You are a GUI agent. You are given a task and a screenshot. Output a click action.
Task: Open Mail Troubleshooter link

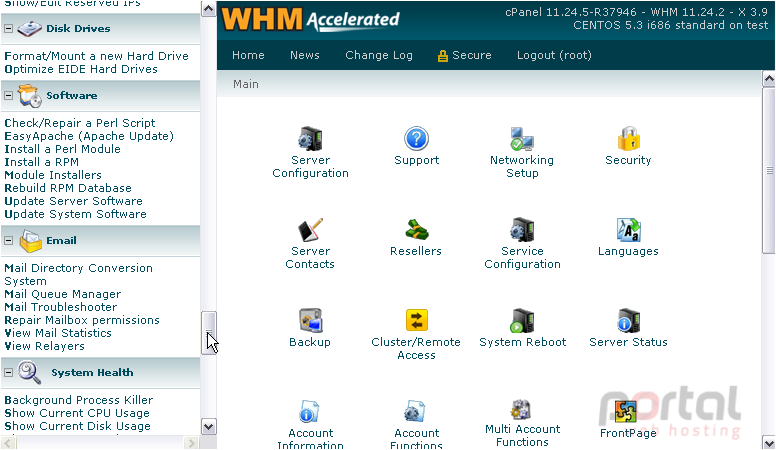[61, 307]
